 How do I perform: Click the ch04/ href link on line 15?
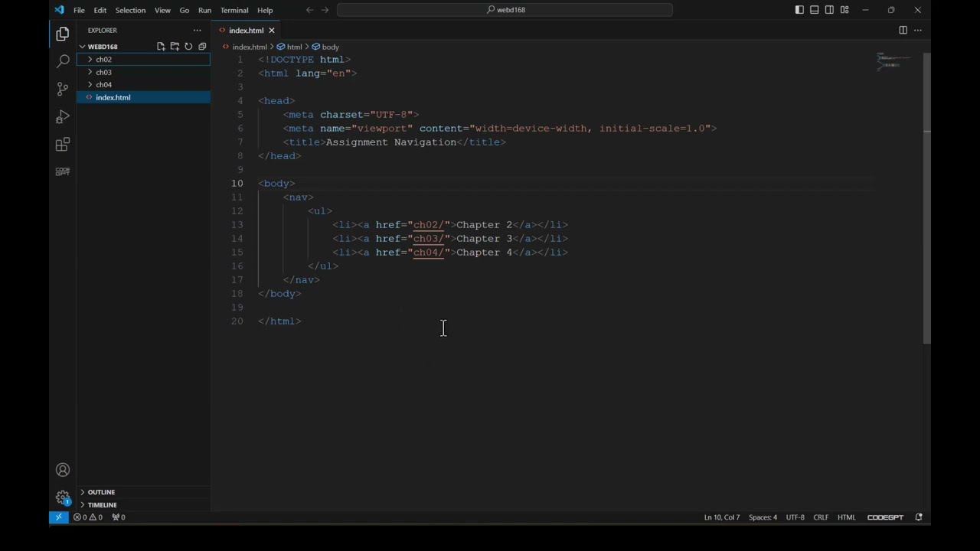tap(429, 253)
